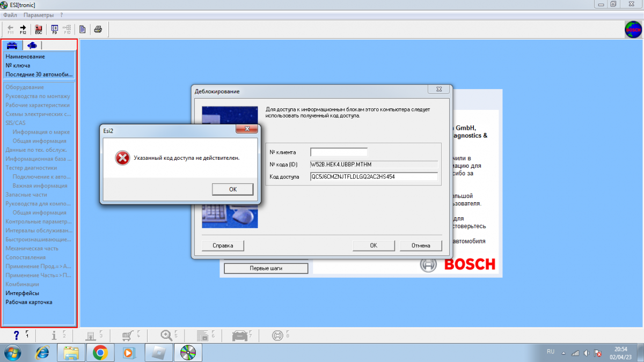Select Оборудование in the sidebar

(25, 87)
